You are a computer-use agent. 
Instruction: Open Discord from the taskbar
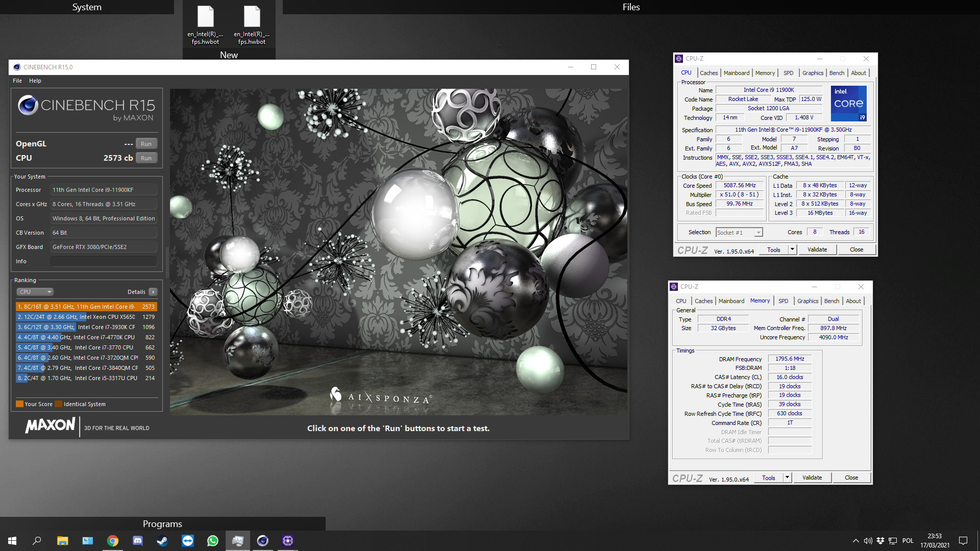(137, 541)
